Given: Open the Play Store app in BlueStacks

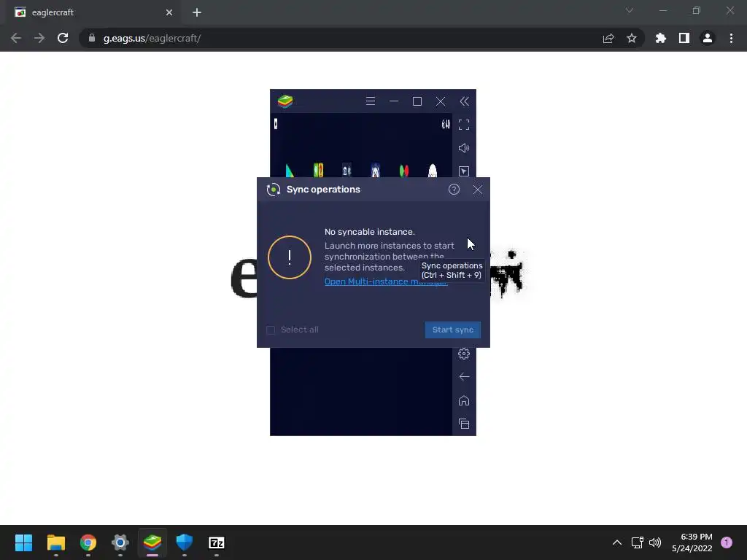Looking at the screenshot, I should (x=289, y=171).
